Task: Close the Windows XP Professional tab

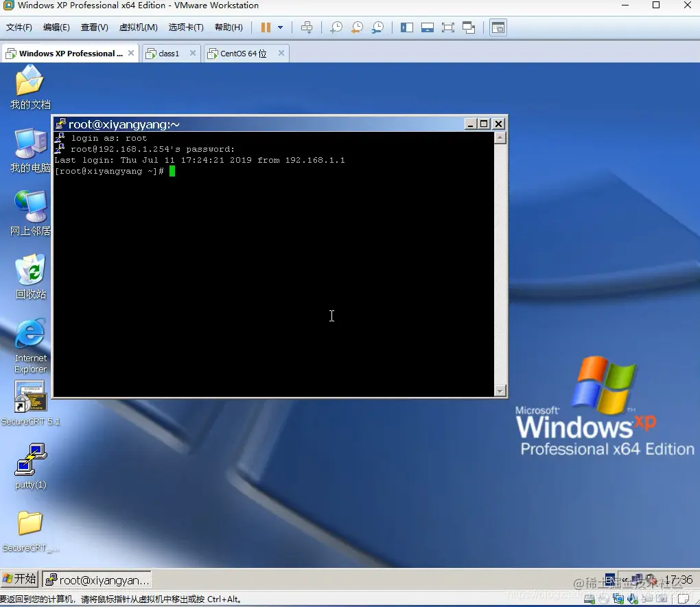Action: [131, 53]
